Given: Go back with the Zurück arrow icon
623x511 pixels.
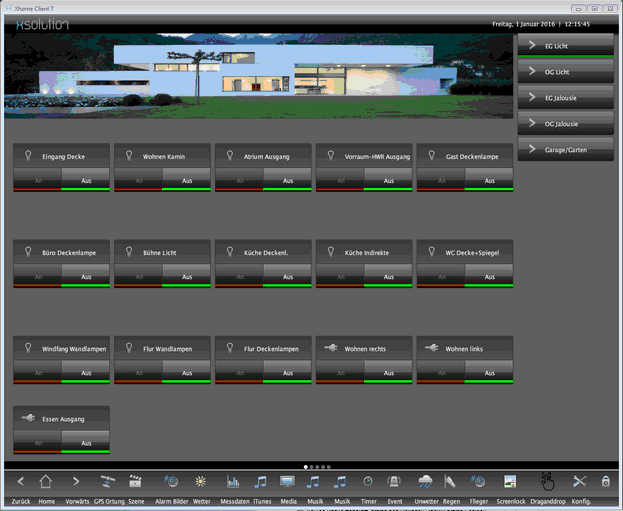Looking at the screenshot, I should click(21, 482).
